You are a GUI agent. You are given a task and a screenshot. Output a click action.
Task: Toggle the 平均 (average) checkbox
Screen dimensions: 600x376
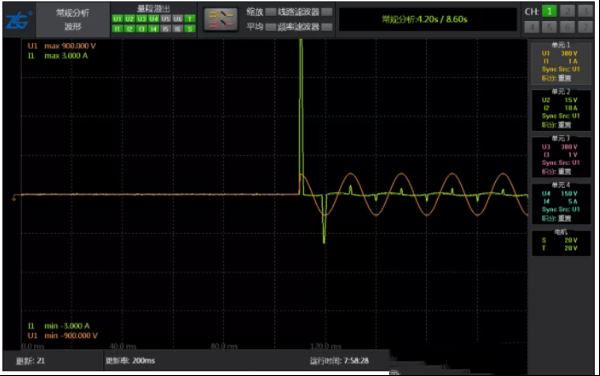pos(271,27)
